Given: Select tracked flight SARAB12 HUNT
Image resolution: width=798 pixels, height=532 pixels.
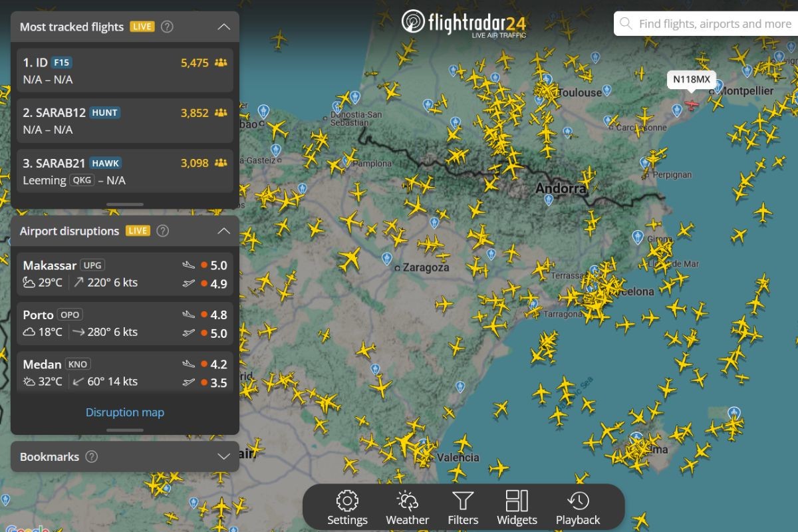Looking at the screenshot, I should [125, 120].
